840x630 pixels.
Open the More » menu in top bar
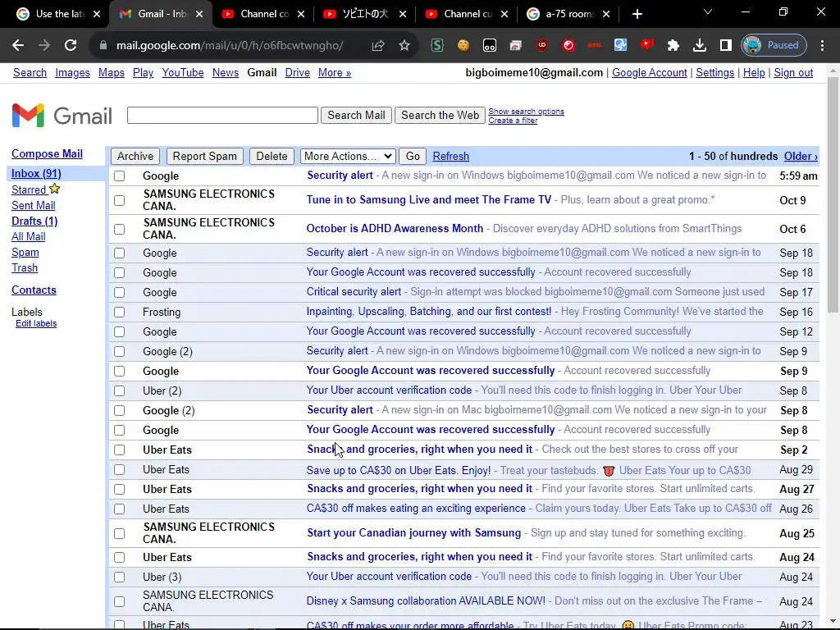click(x=335, y=73)
